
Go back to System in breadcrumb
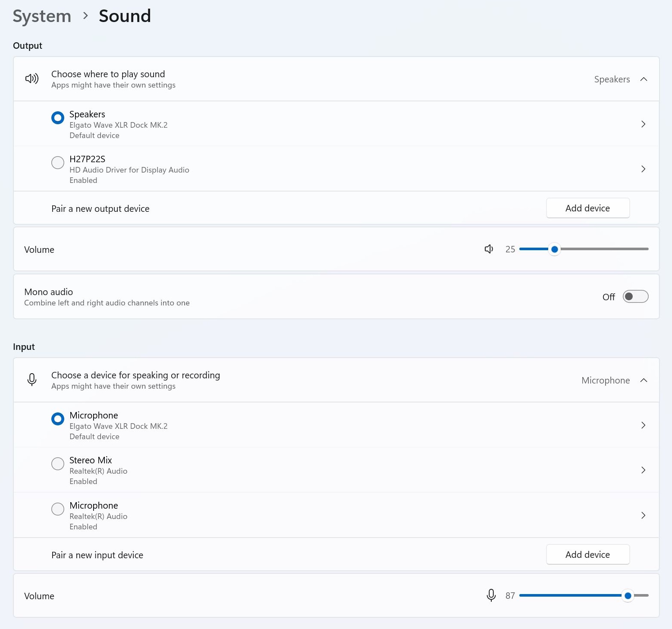coord(42,16)
